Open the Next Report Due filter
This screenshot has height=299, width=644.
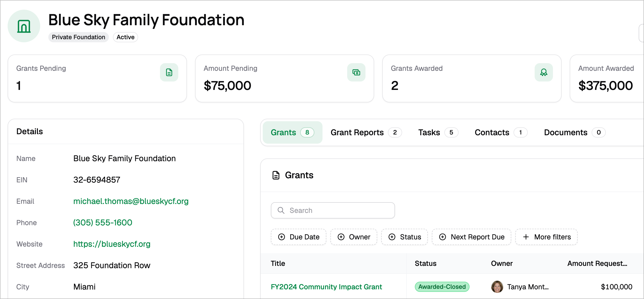coord(472,237)
